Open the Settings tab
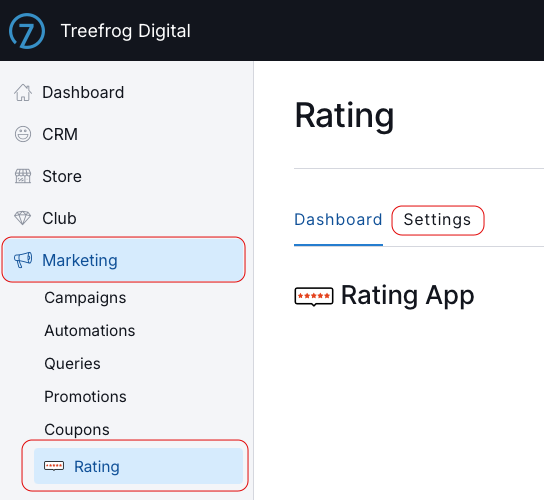Screen dimensions: 544x500 coord(437,220)
